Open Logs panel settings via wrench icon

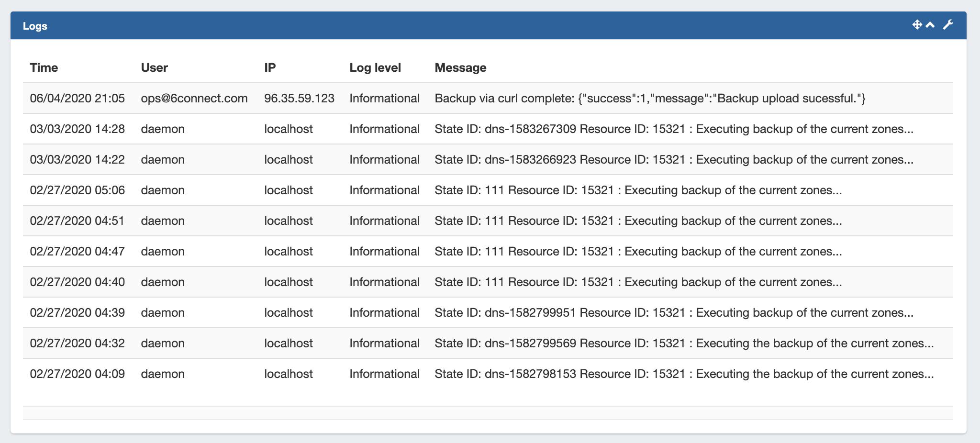947,25
